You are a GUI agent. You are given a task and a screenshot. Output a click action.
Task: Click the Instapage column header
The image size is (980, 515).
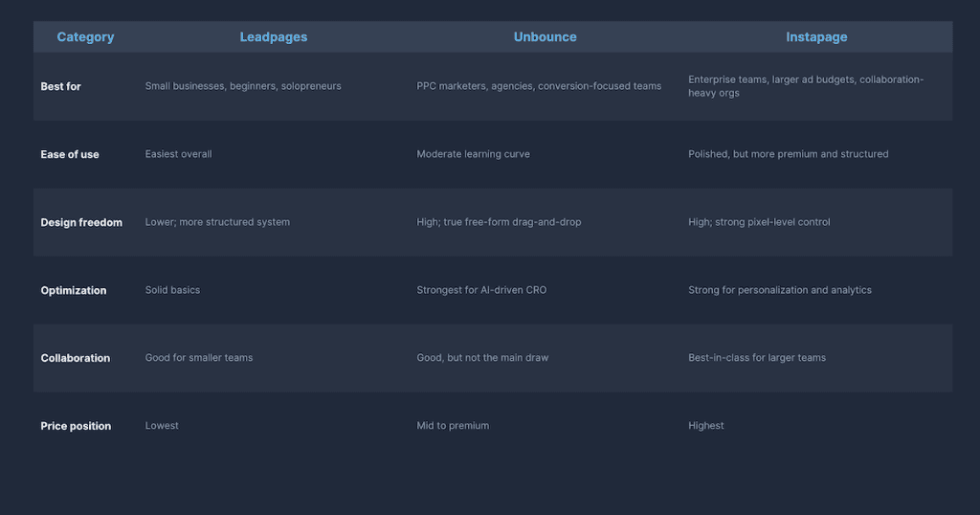pyautogui.click(x=816, y=37)
